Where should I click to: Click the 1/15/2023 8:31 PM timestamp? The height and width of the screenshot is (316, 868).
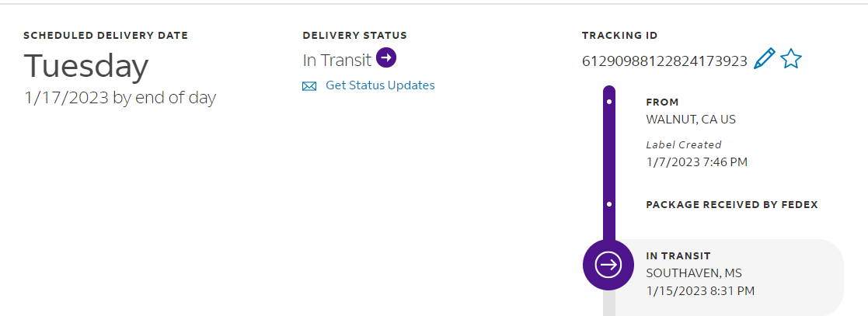point(700,291)
